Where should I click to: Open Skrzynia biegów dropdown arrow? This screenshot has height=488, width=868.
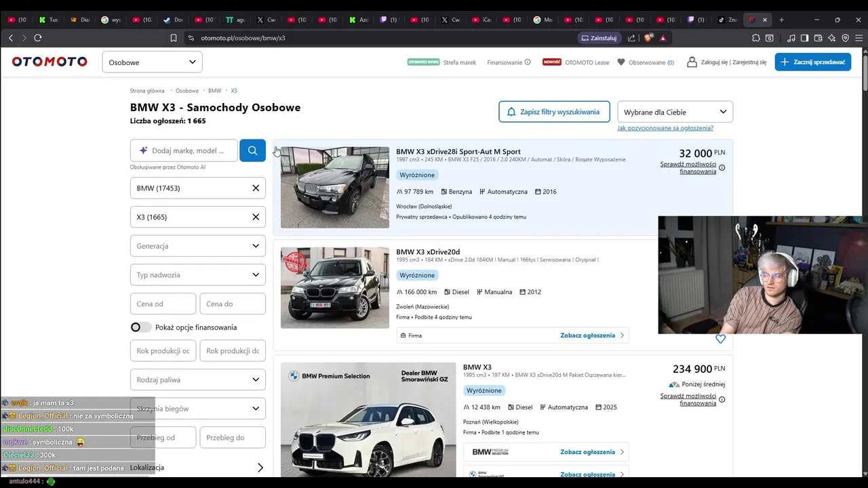256,408
